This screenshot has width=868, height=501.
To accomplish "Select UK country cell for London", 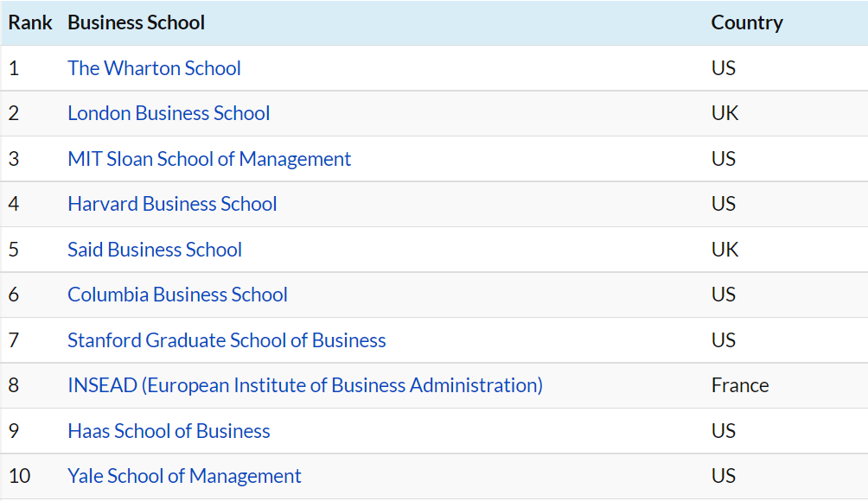I will (724, 113).
